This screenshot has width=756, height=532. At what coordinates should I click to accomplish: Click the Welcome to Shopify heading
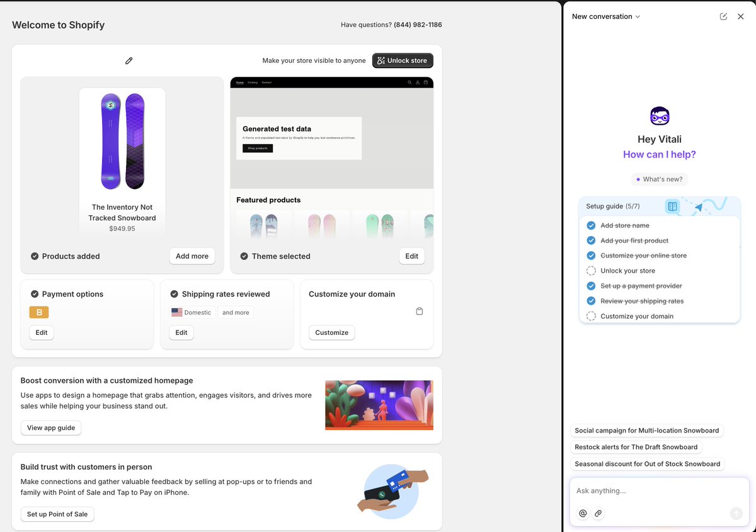[x=59, y=25]
